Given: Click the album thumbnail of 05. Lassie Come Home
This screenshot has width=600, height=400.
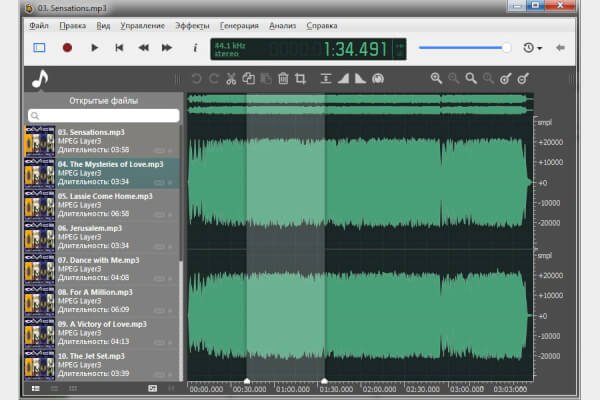Looking at the screenshot, I should 40,205.
